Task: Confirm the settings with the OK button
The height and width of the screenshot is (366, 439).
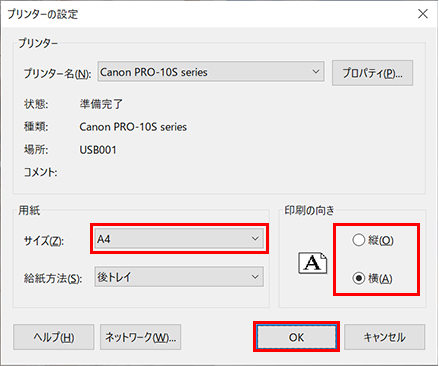Action: (x=296, y=337)
